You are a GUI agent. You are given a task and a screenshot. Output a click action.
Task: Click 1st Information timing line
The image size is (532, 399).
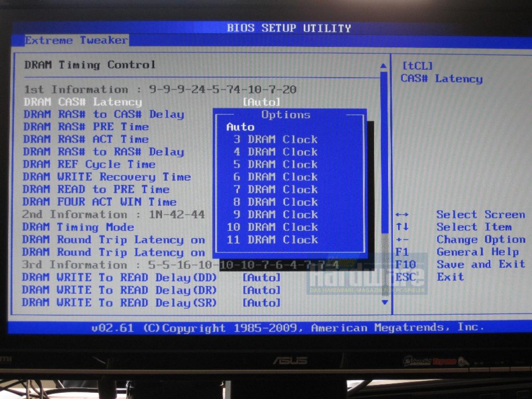click(160, 89)
